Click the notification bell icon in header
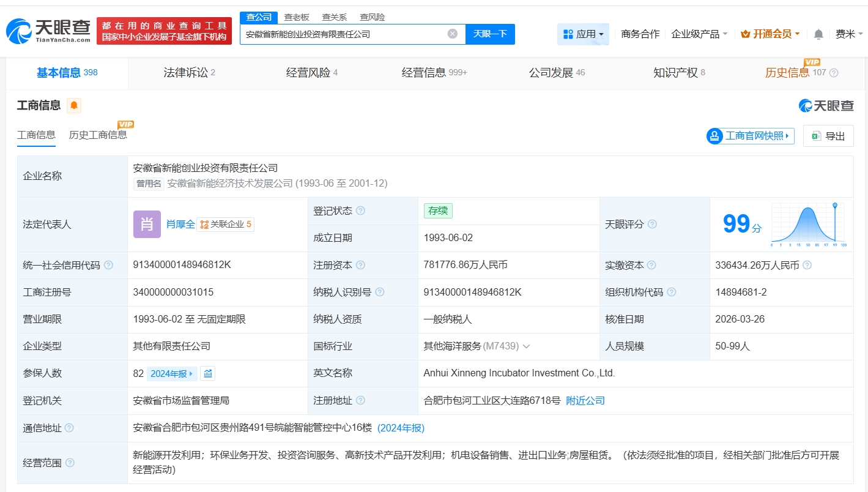The image size is (868, 492). point(818,34)
